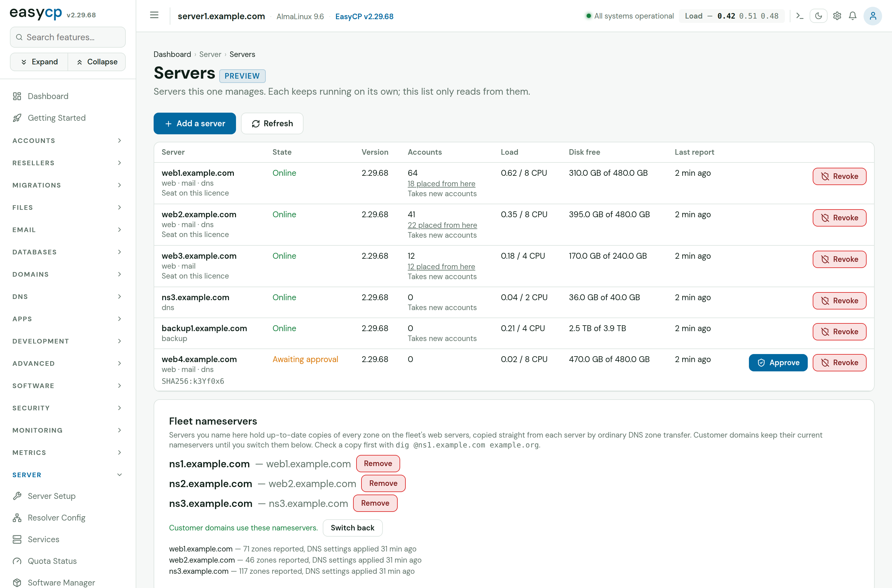892x588 pixels.
Task: Open Quota Status sidebar item
Action: coord(68,561)
